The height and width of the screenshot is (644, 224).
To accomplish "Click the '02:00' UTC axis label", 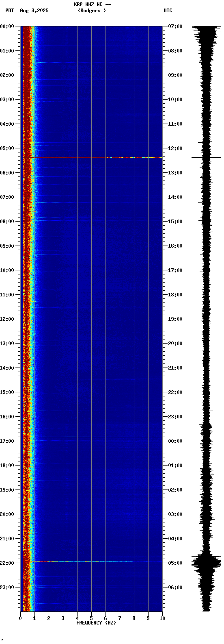I will [x=175, y=490].
